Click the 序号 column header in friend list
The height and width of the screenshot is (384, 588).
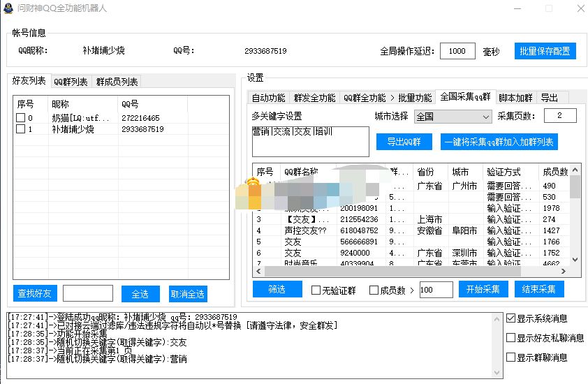point(31,104)
